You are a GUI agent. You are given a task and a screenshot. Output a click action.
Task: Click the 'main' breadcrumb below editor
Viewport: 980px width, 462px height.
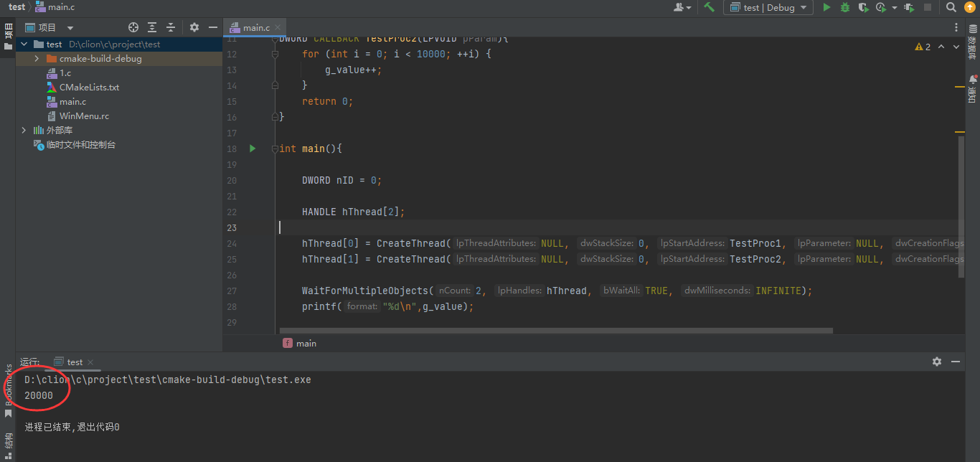(300, 343)
